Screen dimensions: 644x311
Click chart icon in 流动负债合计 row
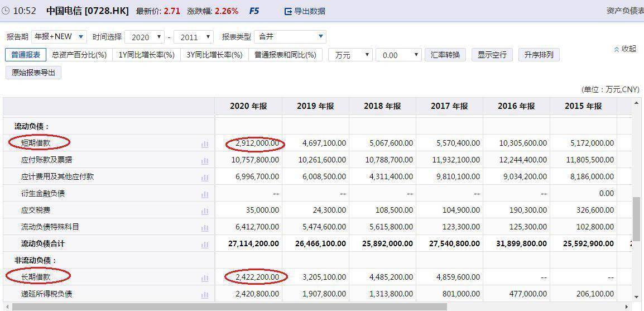[x=205, y=244]
